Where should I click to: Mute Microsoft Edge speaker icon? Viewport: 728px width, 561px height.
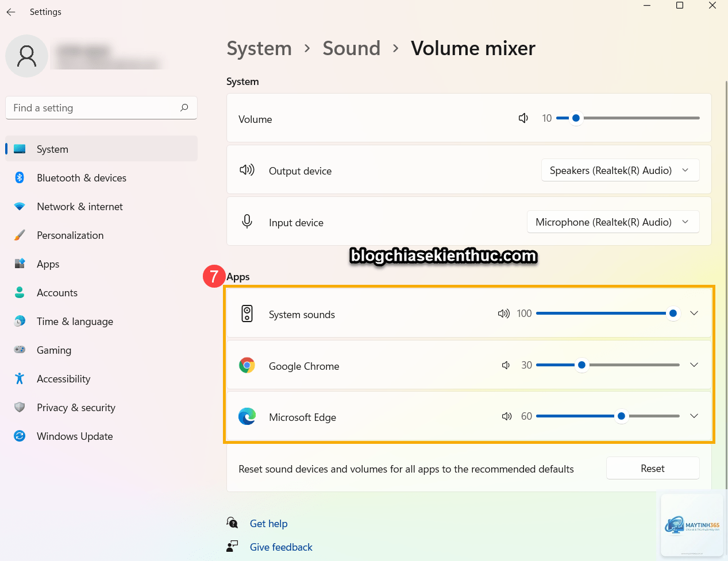tap(506, 416)
